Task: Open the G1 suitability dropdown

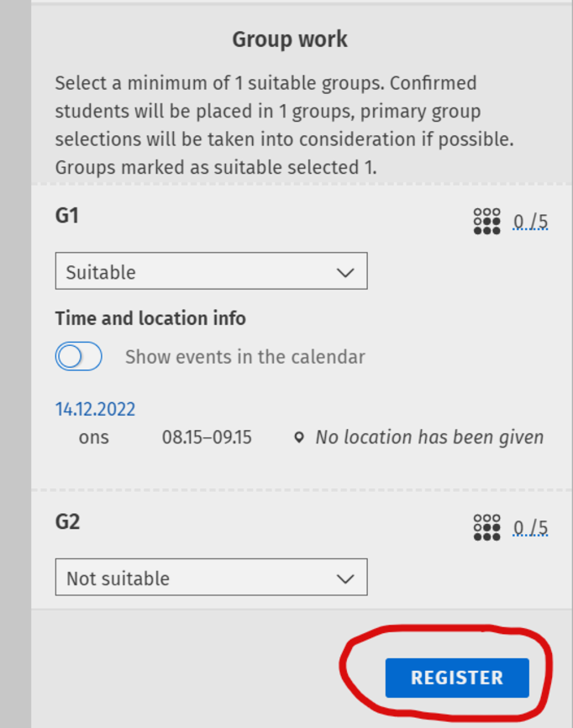Action: 210,272
